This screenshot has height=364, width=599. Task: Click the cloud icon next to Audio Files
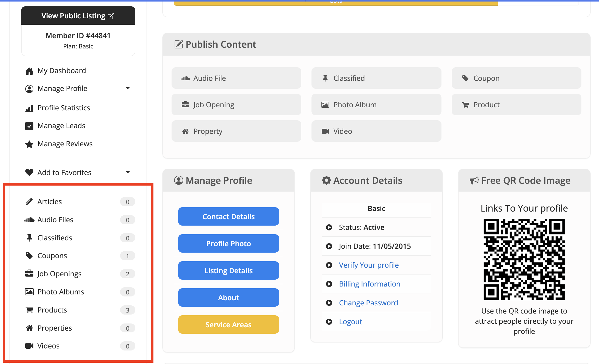[29, 220]
